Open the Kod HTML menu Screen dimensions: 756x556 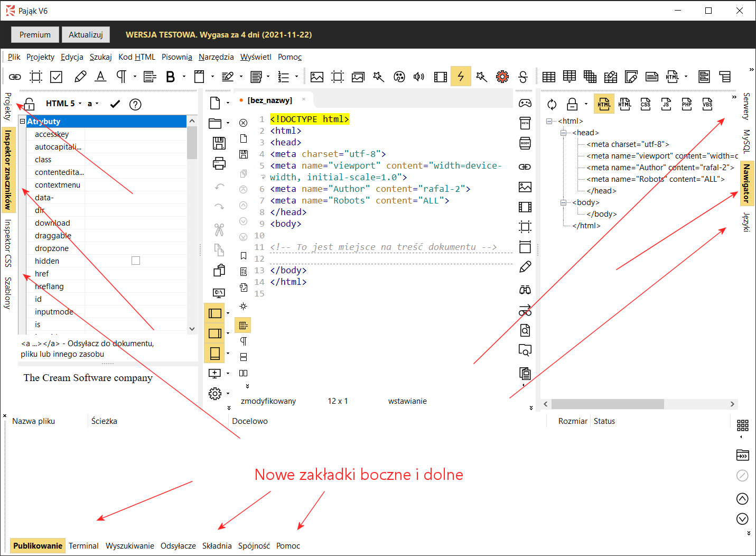pos(137,57)
